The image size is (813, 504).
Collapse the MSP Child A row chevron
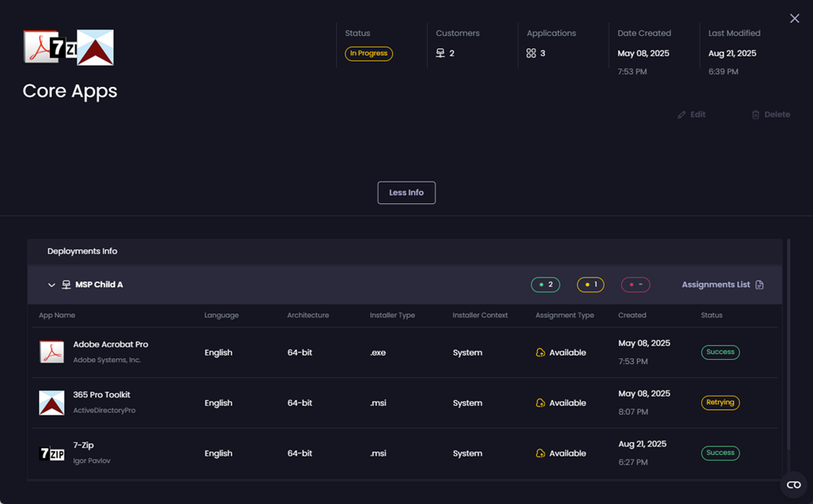point(52,285)
